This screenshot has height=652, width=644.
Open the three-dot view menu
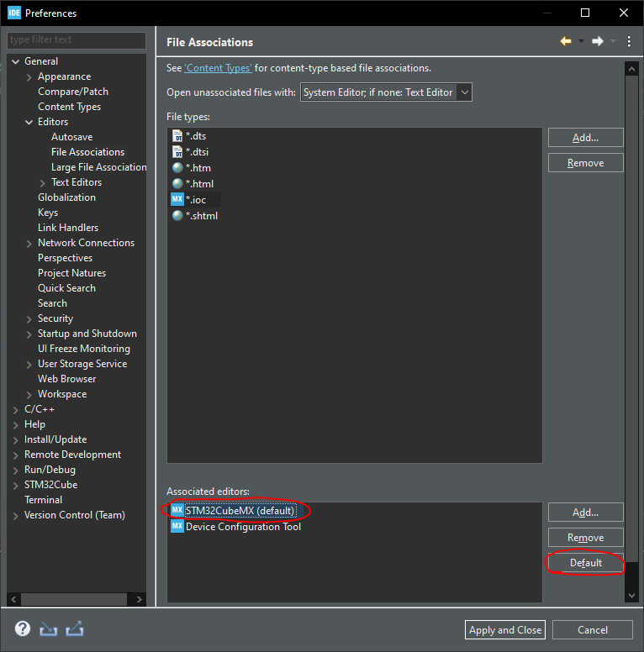point(629,41)
